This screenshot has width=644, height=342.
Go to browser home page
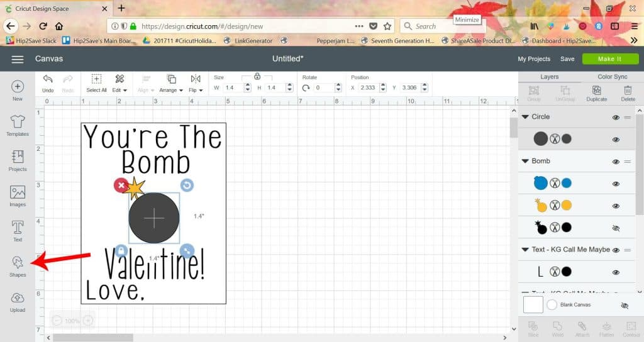pos(59,26)
